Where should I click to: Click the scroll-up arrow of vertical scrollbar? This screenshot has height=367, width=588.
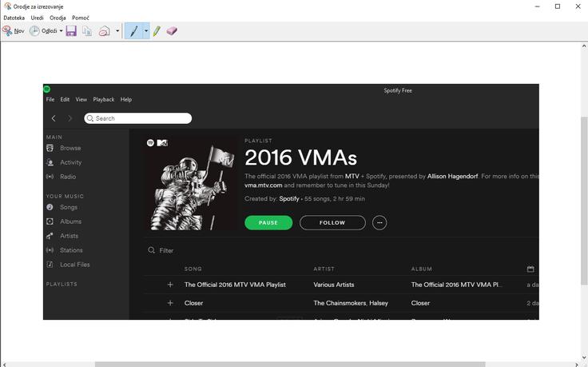(584, 46)
